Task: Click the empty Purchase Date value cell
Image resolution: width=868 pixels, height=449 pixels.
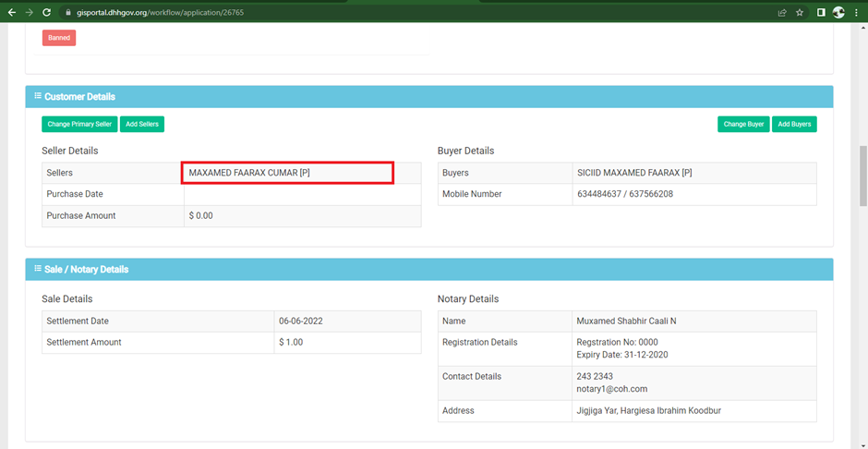Action: click(302, 194)
